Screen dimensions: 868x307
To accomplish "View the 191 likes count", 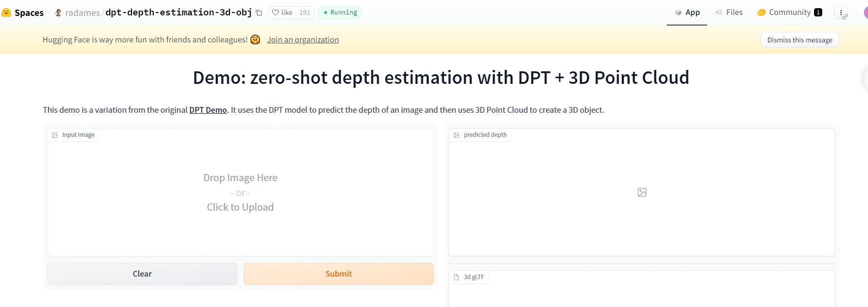I will [304, 13].
